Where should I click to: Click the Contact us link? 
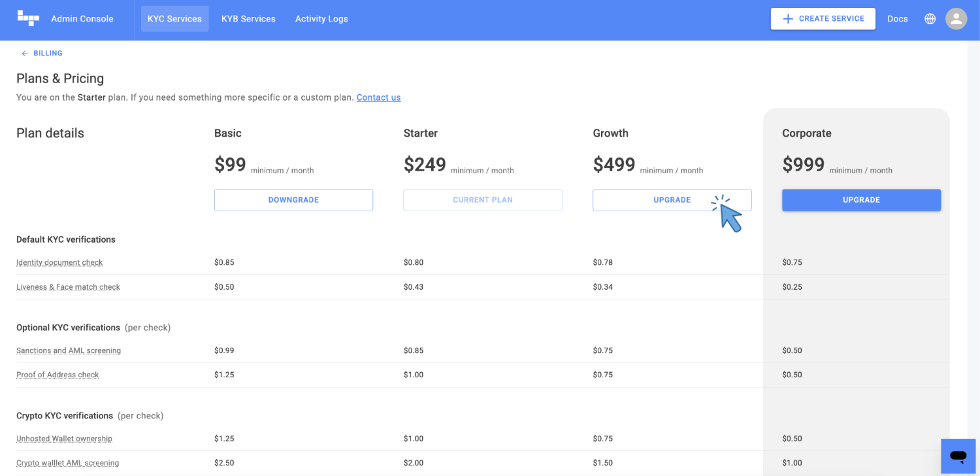click(378, 97)
